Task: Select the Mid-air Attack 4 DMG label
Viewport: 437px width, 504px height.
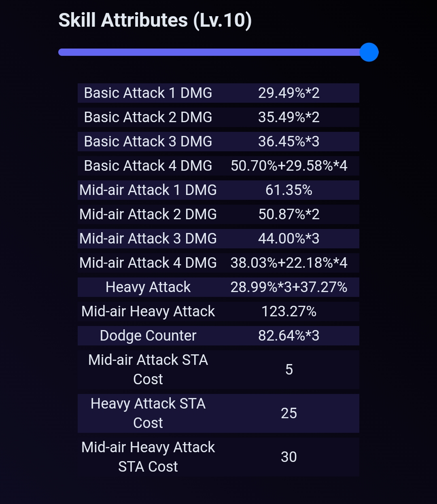Action: coord(148,263)
